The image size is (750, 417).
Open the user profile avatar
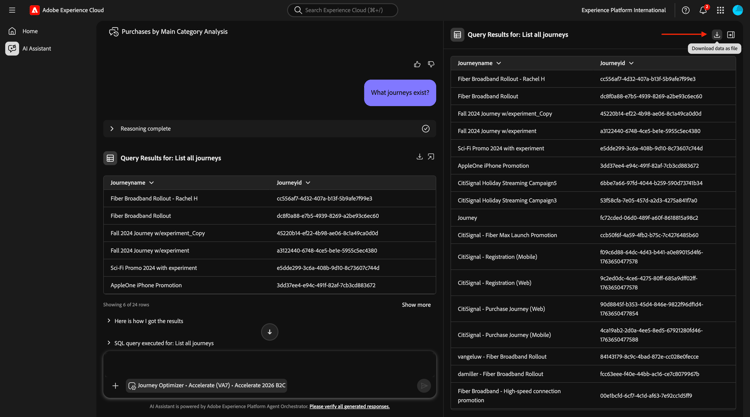click(738, 10)
